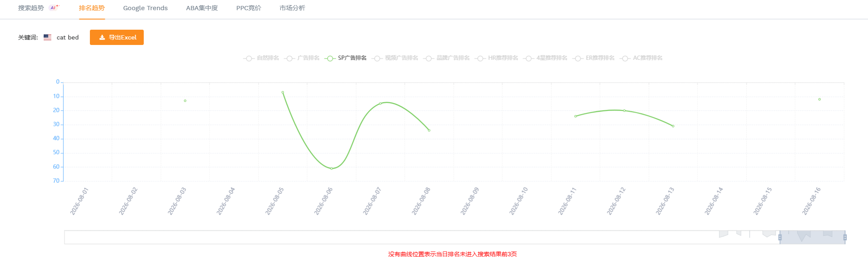
Task: Click the left handle of the zoom range slider
Action: [780, 238]
